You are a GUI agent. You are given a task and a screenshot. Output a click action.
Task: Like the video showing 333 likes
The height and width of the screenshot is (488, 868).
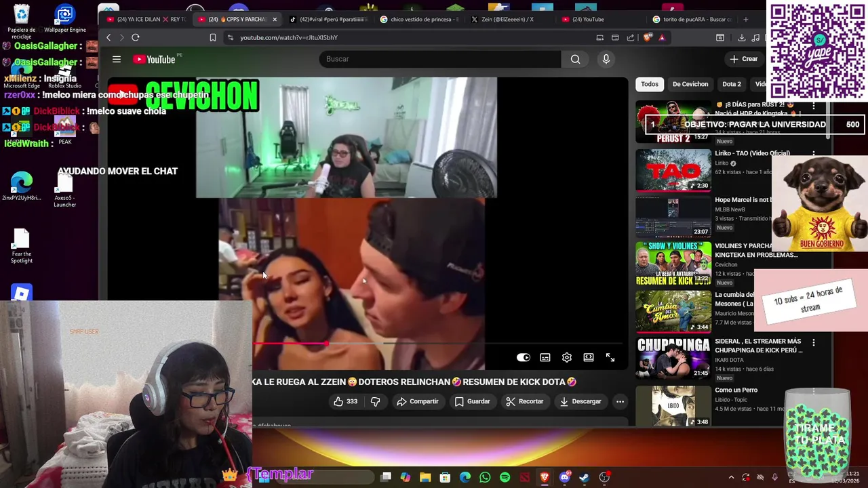click(345, 402)
